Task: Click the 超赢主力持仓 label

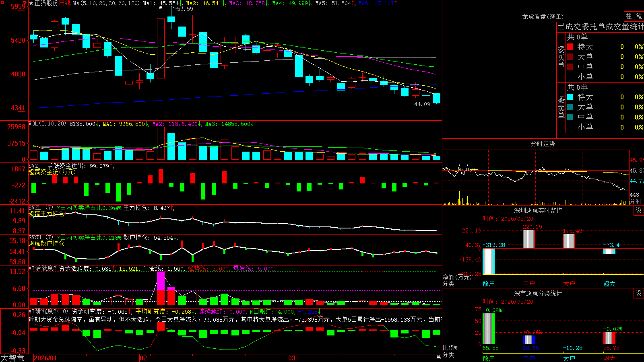Action: coord(46,214)
